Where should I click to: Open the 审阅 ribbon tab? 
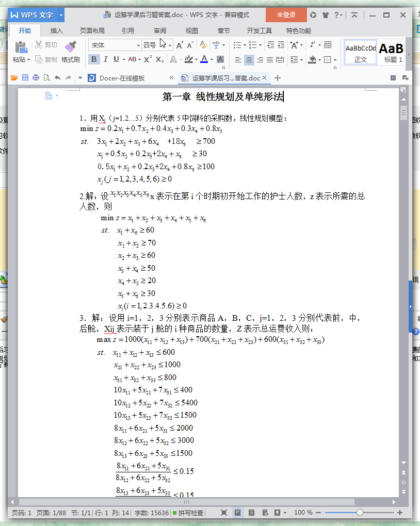[x=160, y=31]
